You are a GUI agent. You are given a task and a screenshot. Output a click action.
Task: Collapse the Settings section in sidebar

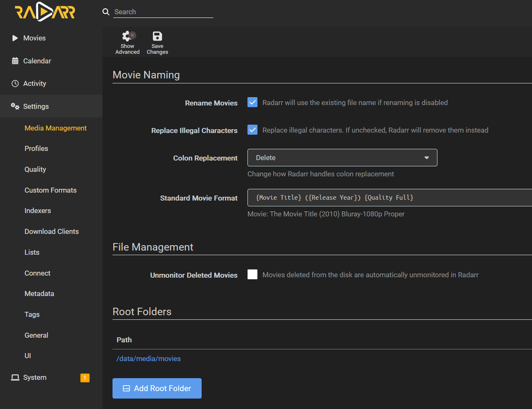pos(36,106)
